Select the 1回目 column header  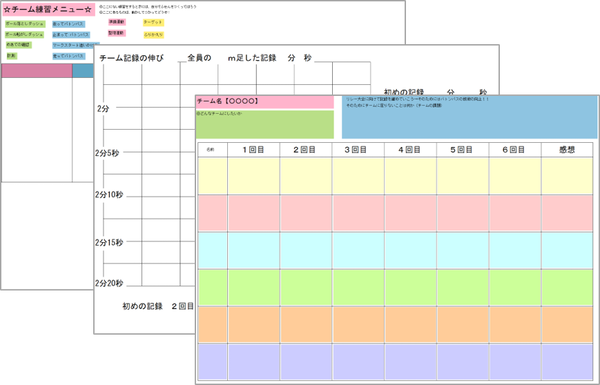(253, 150)
